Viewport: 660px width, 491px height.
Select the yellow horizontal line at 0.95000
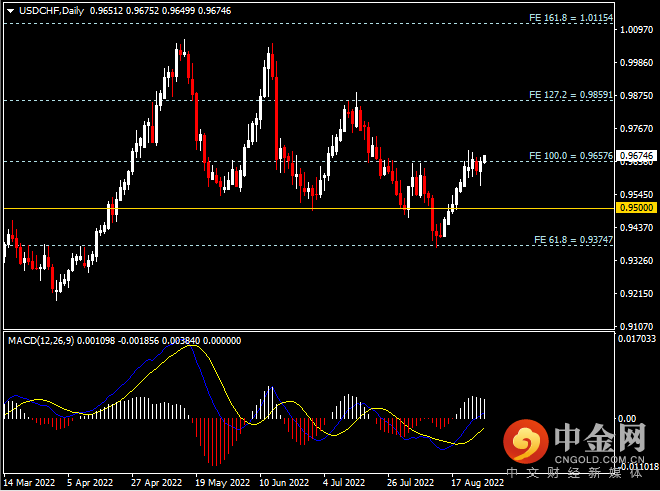309,208
